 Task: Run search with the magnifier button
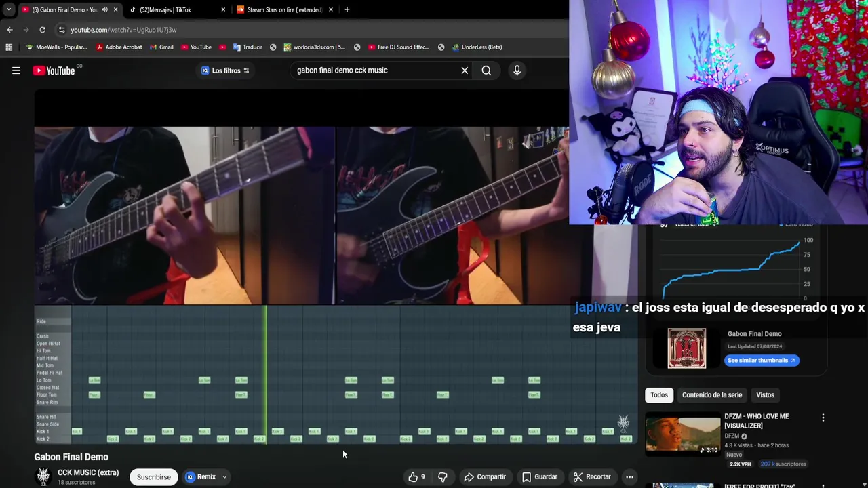[486, 70]
